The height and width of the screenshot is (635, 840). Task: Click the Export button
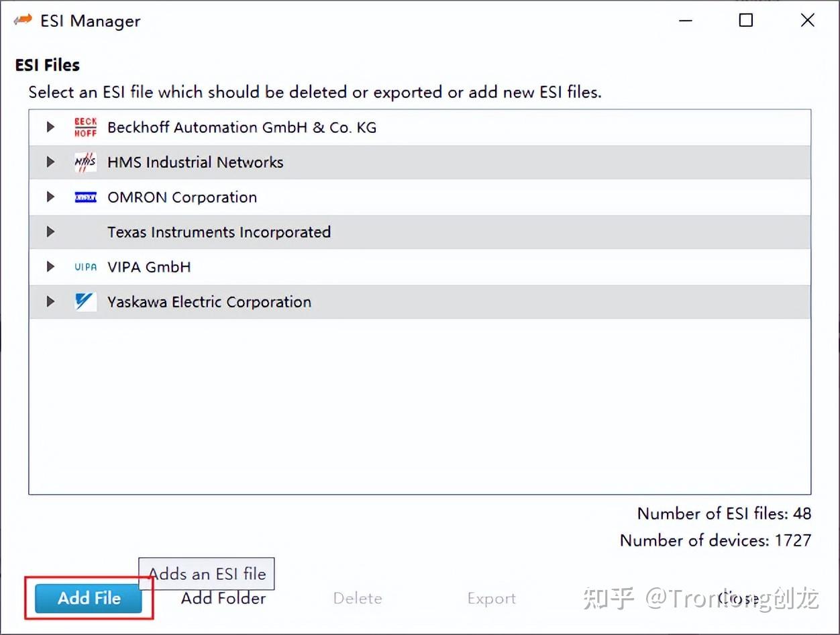492,598
